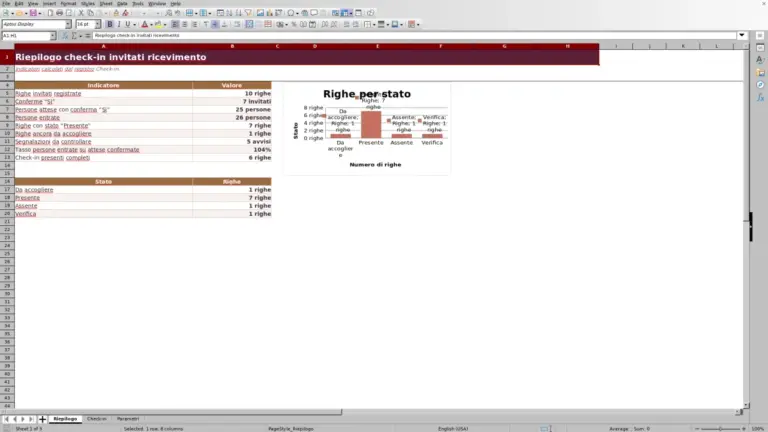Toggle Bold formatting

point(110,24)
